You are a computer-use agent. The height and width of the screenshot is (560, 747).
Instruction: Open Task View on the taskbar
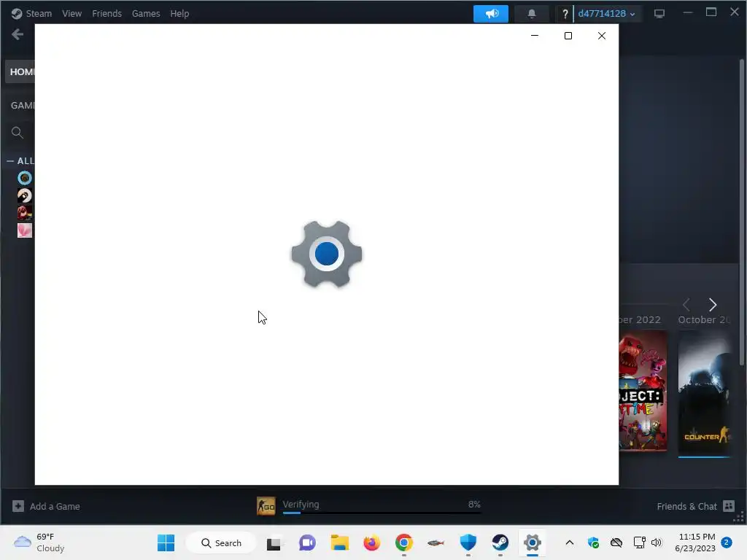point(274,543)
